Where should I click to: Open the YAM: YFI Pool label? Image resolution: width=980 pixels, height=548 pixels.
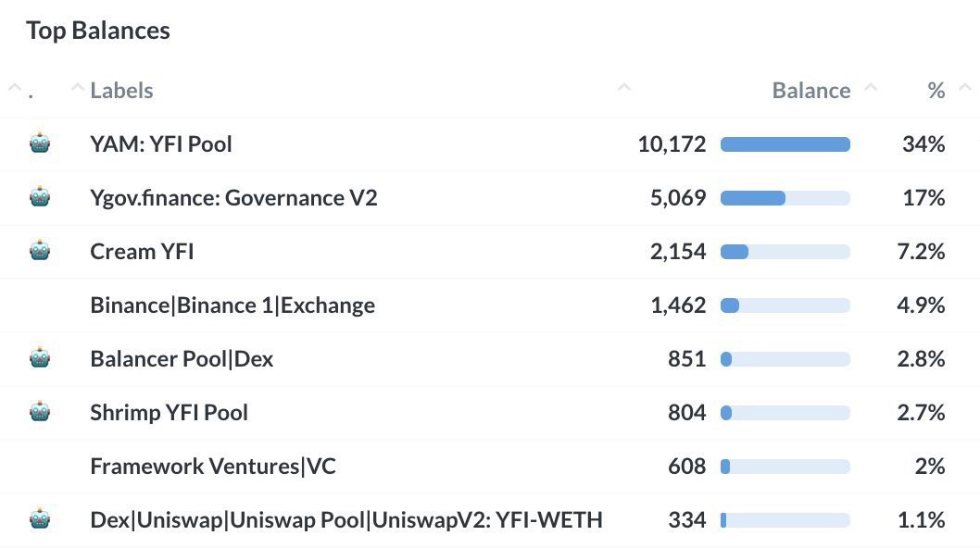pyautogui.click(x=161, y=144)
